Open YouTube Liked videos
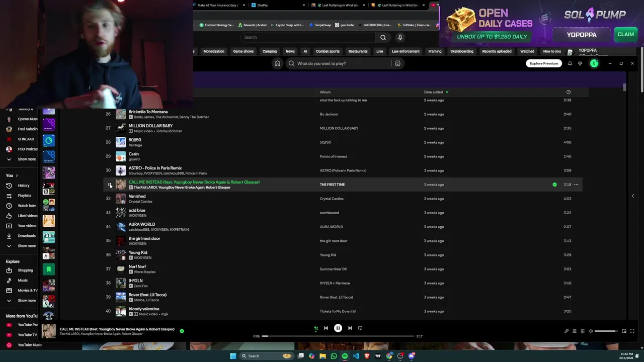This screenshot has width=644, height=362. tap(21, 216)
